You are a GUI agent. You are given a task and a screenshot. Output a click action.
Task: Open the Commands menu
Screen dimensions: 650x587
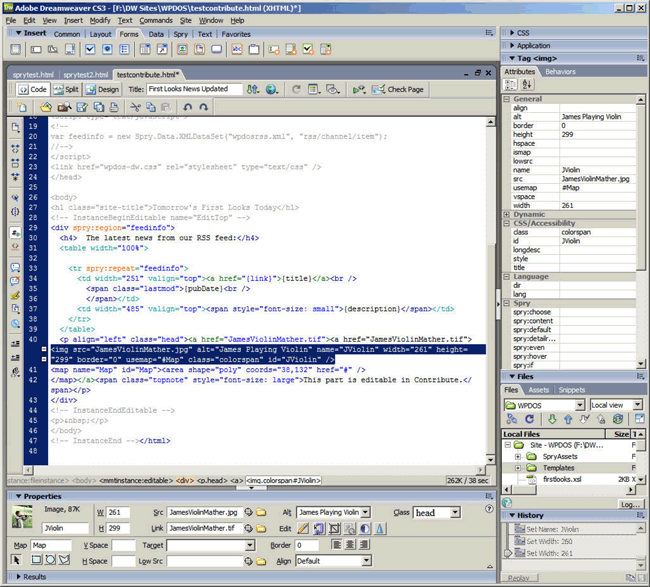pos(156,20)
